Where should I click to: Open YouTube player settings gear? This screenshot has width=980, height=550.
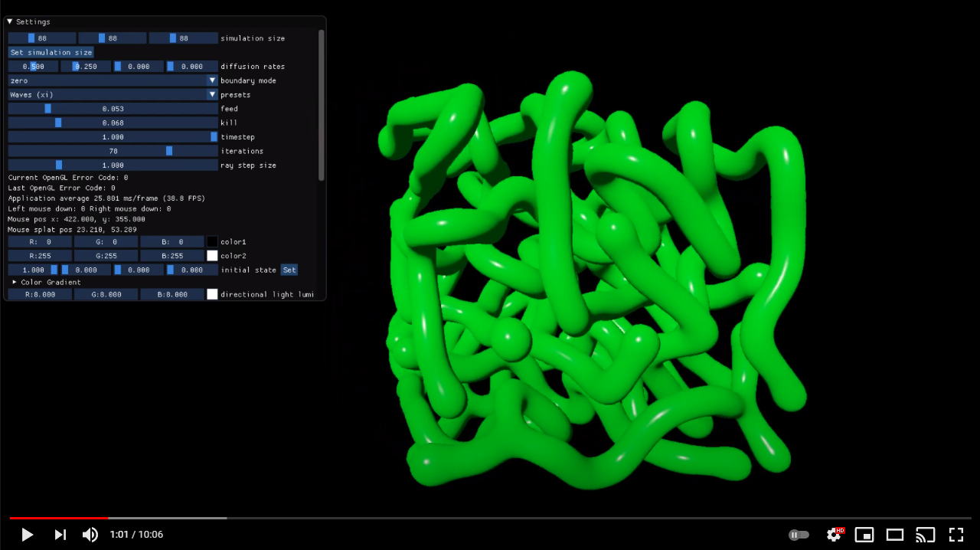tap(835, 535)
